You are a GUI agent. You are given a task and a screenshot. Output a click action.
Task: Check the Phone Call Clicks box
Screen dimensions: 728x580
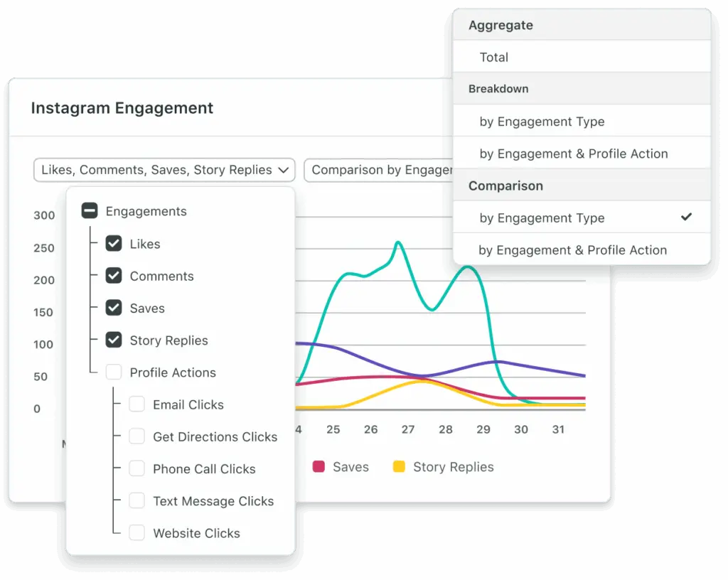click(136, 468)
